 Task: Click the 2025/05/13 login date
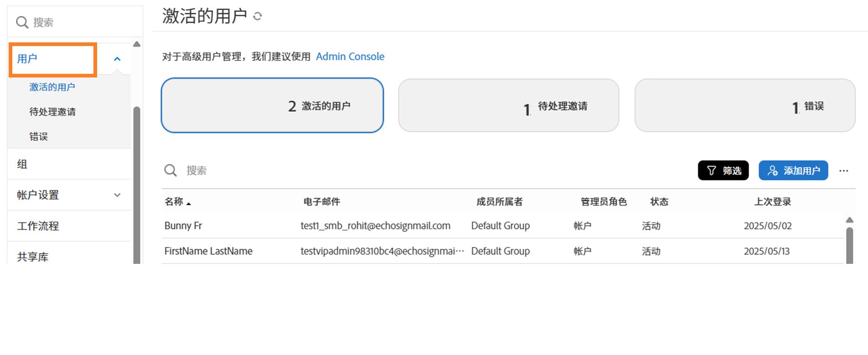click(767, 251)
